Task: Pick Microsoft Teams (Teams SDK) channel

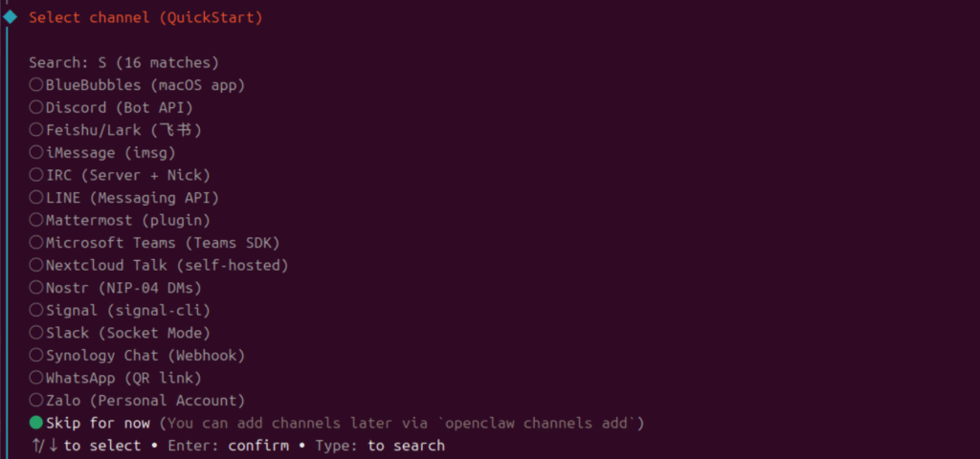Action: [36, 243]
